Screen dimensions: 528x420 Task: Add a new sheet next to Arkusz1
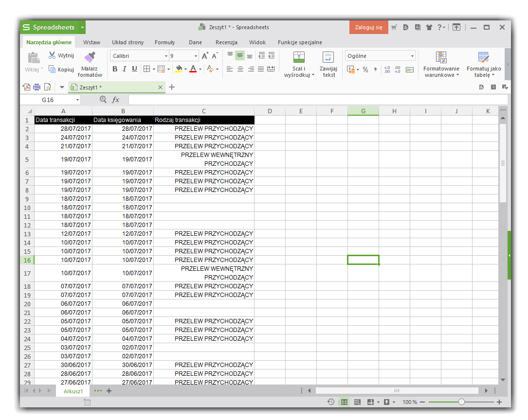109,391
